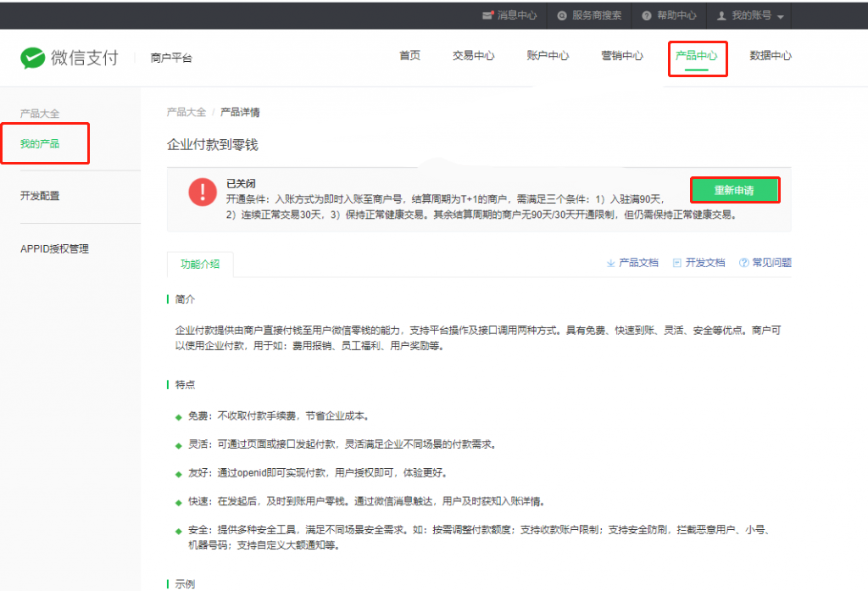868x591 pixels.
Task: Select 我的产品 in the left sidebar
Action: click(x=40, y=144)
